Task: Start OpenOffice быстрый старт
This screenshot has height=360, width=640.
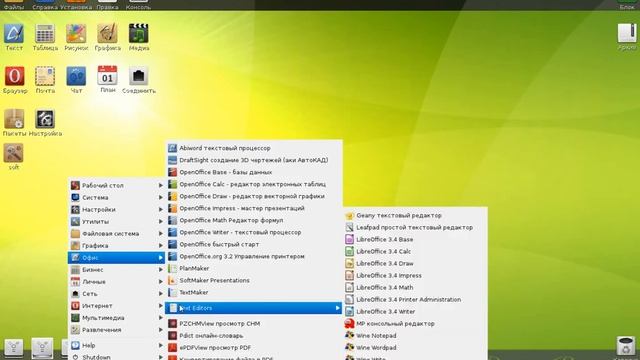Action: (253, 244)
